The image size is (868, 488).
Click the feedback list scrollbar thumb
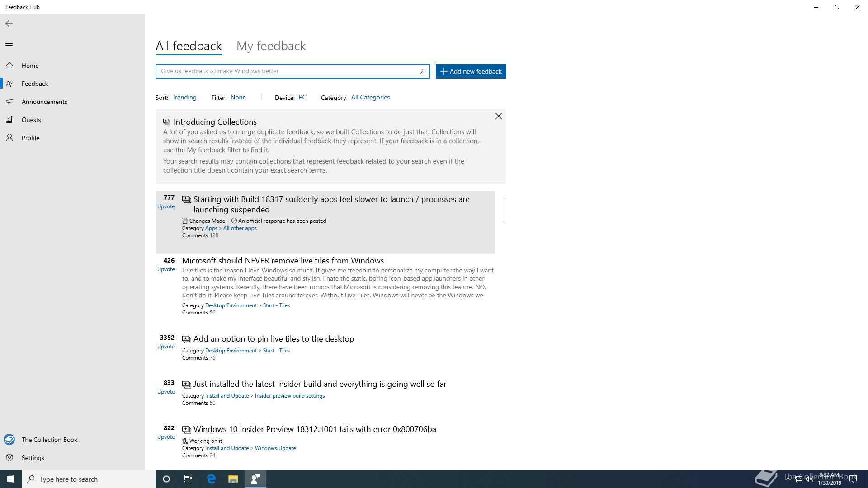505,211
